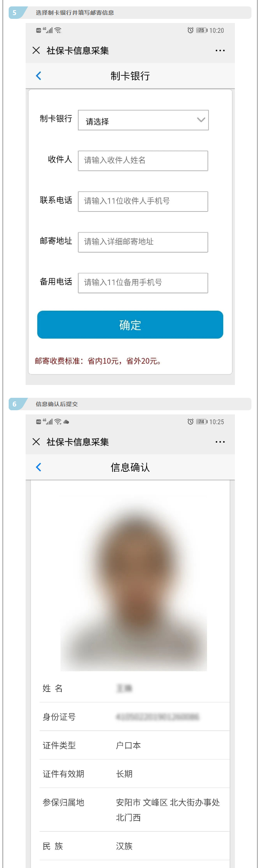Select the 证件类型 户口本 row
The height and width of the screenshot is (868, 259).
(135, 745)
